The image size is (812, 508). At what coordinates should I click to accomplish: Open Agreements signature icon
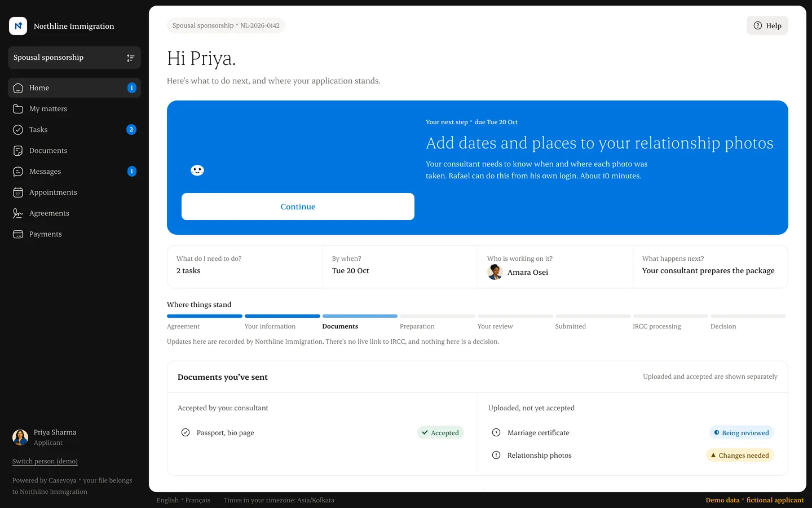pos(18,213)
